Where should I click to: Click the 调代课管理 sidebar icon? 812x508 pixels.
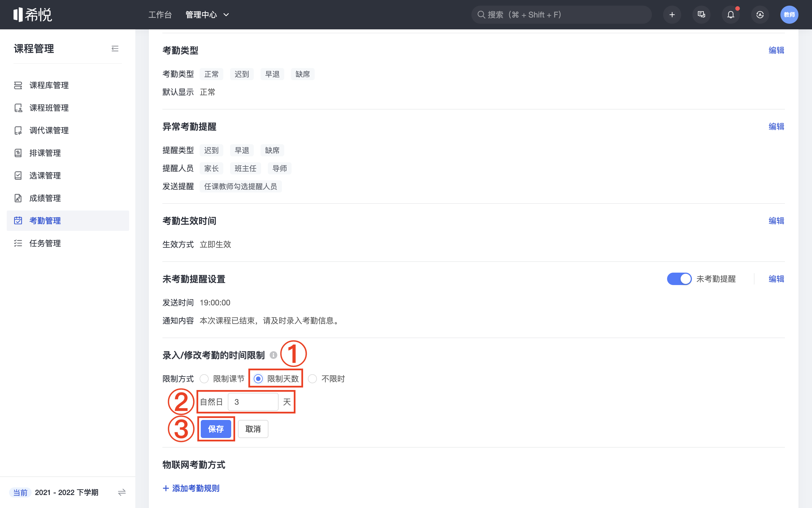click(x=18, y=130)
